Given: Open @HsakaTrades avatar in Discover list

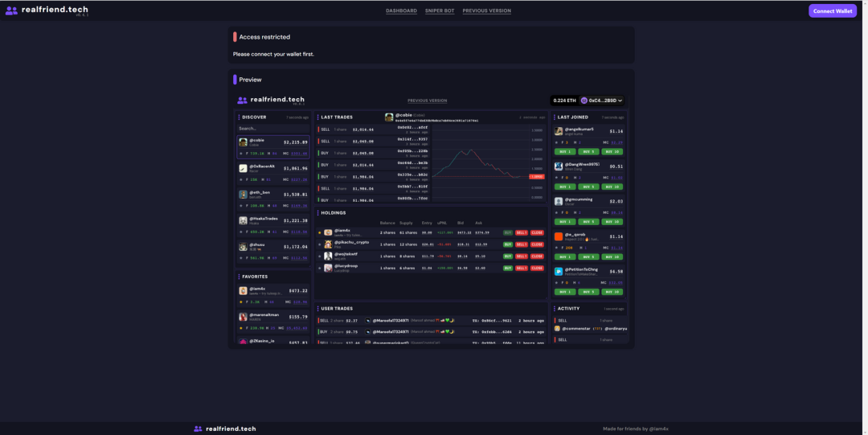Looking at the screenshot, I should 243,220.
